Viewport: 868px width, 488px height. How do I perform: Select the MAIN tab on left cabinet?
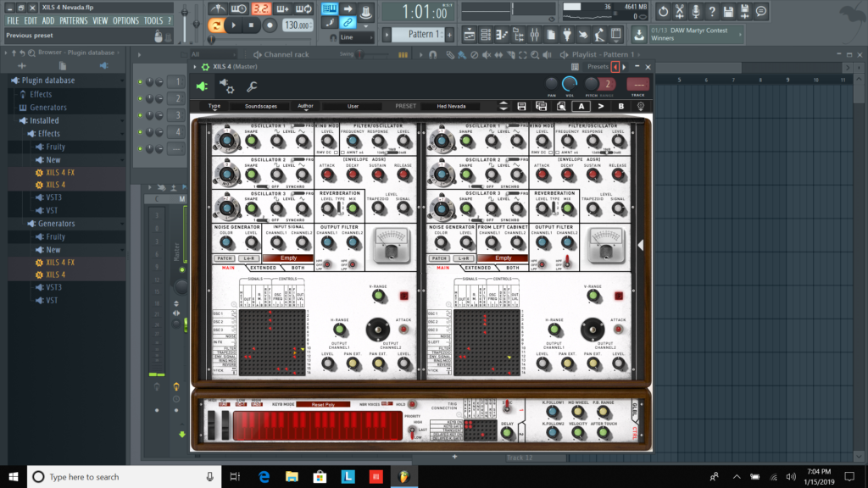(228, 268)
